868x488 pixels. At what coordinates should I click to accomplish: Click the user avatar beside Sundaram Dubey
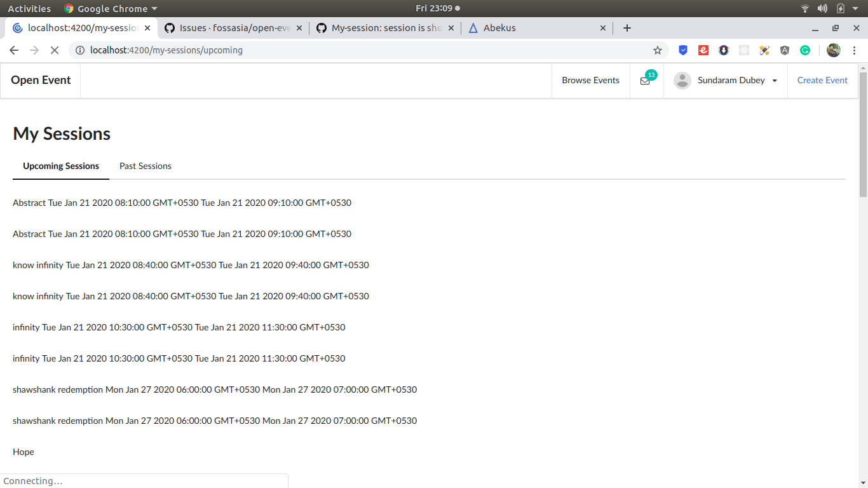(682, 81)
